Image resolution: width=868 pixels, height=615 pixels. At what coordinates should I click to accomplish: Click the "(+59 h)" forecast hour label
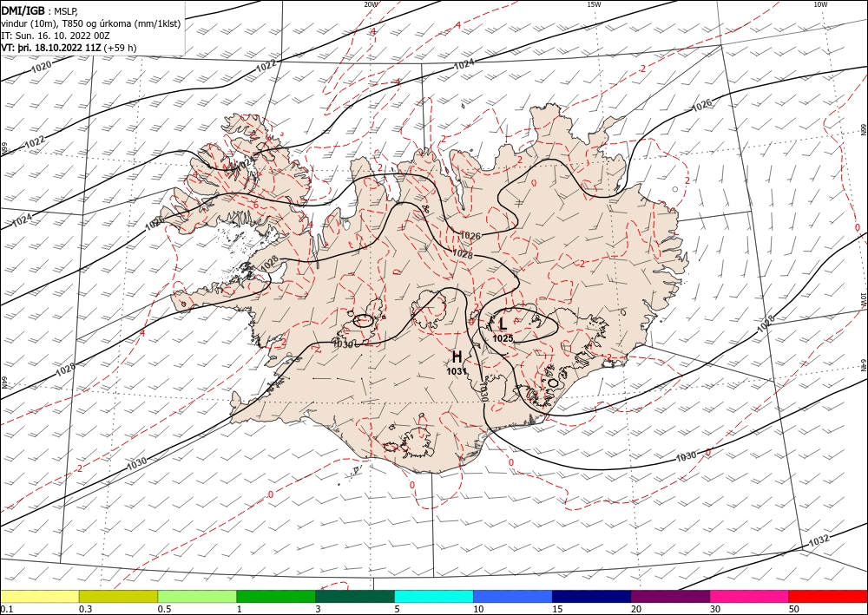tap(120, 48)
